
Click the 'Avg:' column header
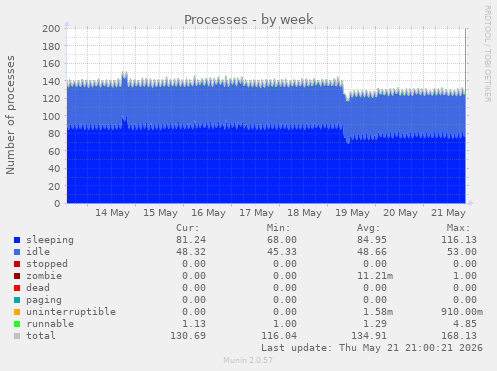pos(369,228)
